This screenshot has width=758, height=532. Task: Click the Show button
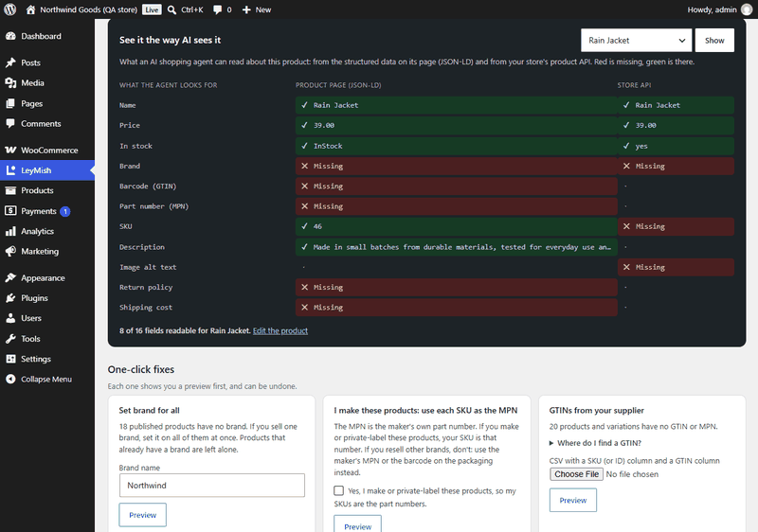click(x=714, y=41)
